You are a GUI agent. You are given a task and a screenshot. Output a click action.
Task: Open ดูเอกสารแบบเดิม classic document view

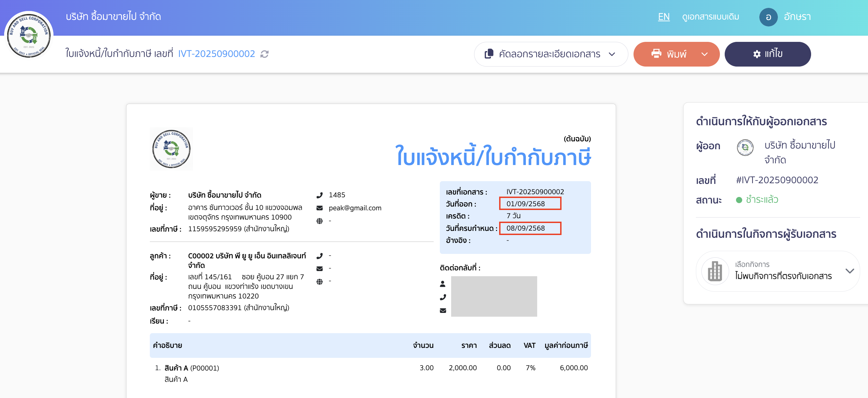point(710,17)
